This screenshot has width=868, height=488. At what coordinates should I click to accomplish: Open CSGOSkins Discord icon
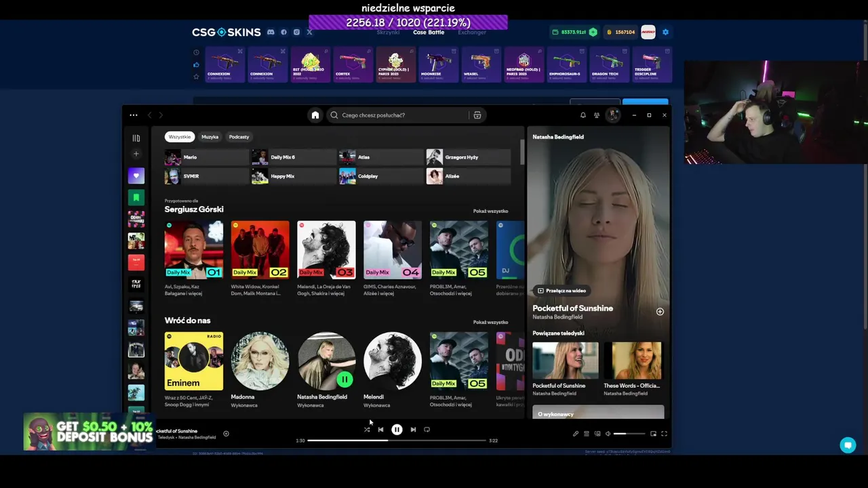point(271,32)
